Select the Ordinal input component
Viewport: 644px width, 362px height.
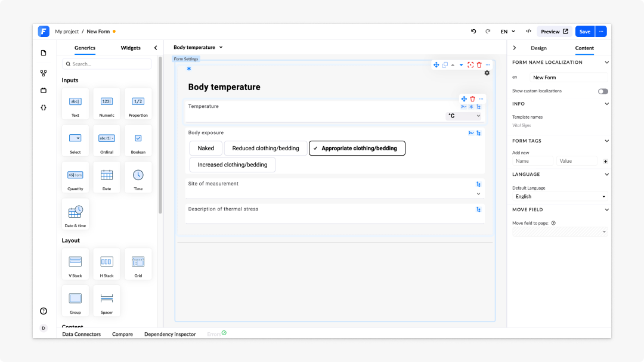click(107, 141)
